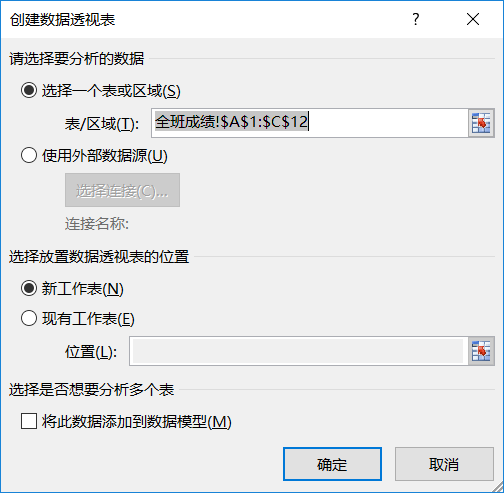Click the 表/区域(T): label
Viewport: 504px width, 493px height.
[x=102, y=124]
